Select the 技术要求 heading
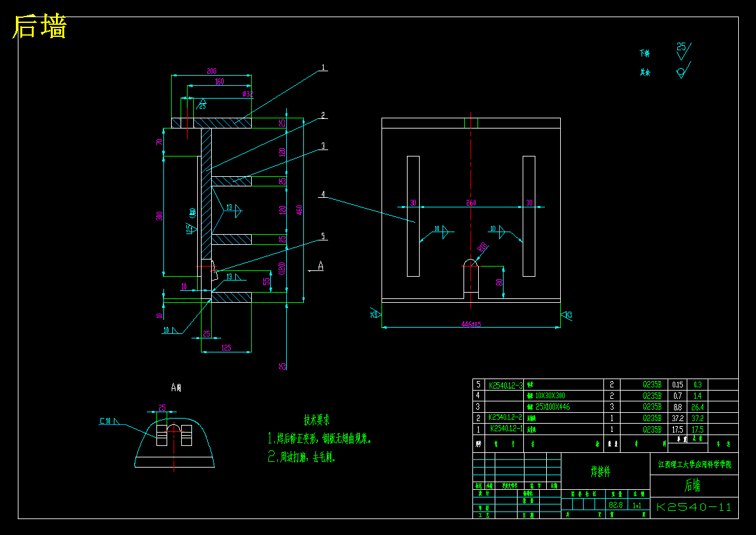Viewport: 756px width, 535px height. point(317,420)
